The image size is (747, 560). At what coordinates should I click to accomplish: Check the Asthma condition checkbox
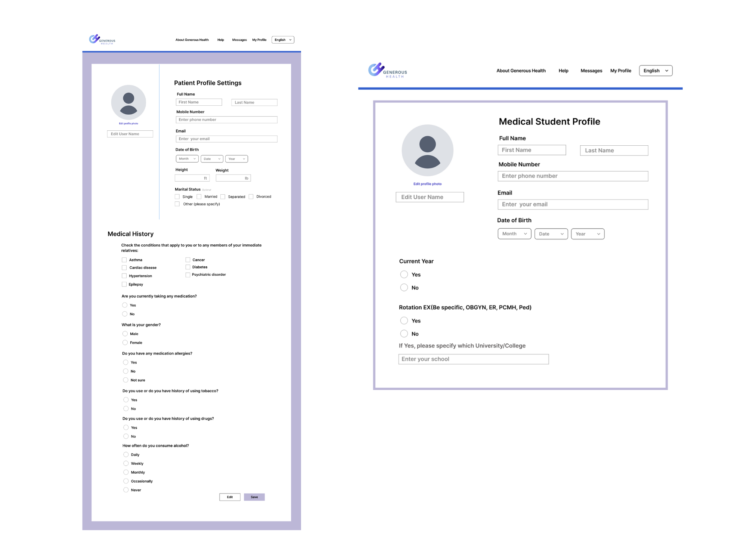coord(124,260)
